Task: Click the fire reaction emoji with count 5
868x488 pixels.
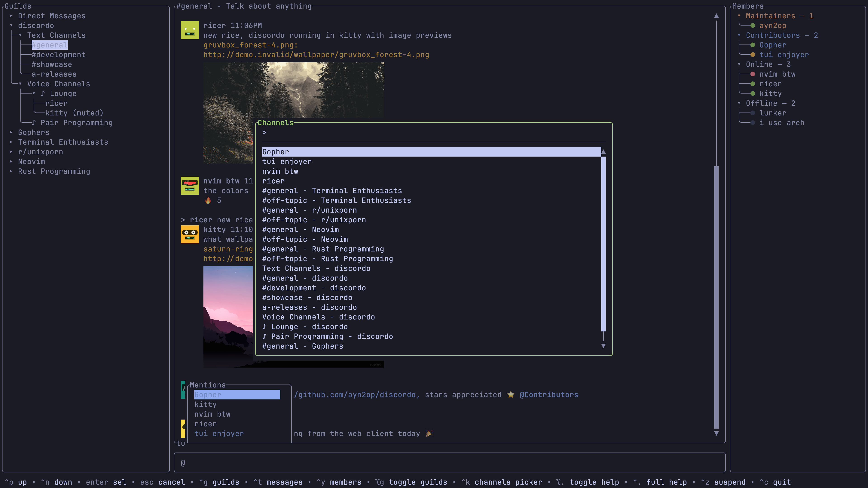Action: point(208,200)
